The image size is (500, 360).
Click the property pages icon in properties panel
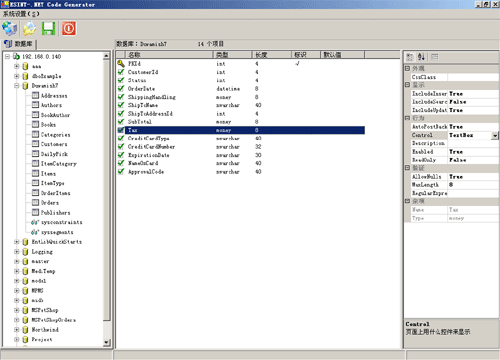[434, 57]
